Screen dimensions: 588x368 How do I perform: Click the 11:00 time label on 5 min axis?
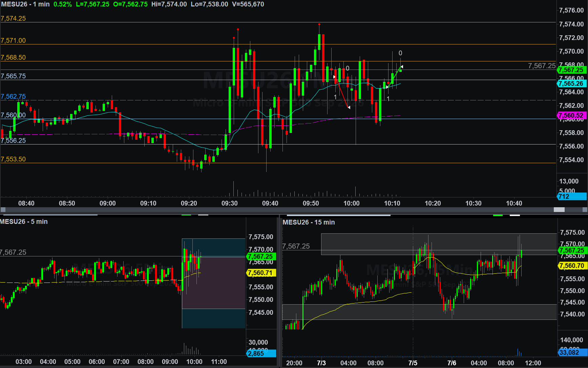coord(219,362)
